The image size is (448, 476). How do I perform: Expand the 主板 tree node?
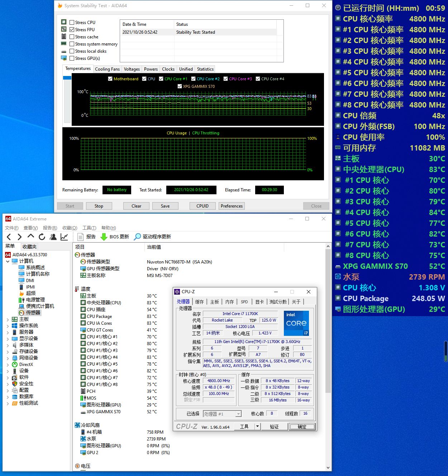[x=8, y=319]
